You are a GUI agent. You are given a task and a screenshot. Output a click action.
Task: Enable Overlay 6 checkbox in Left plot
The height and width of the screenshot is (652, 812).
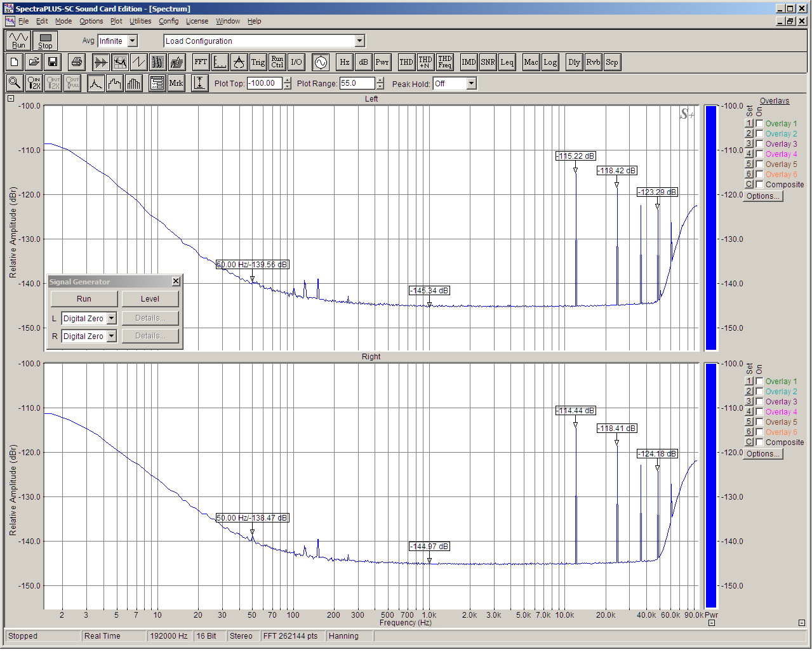pos(759,175)
